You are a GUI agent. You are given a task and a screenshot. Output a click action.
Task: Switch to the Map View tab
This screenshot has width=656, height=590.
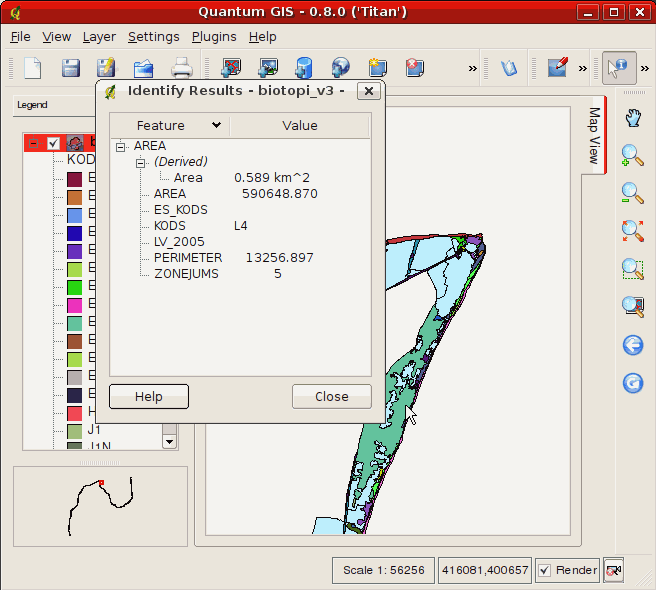click(x=594, y=135)
